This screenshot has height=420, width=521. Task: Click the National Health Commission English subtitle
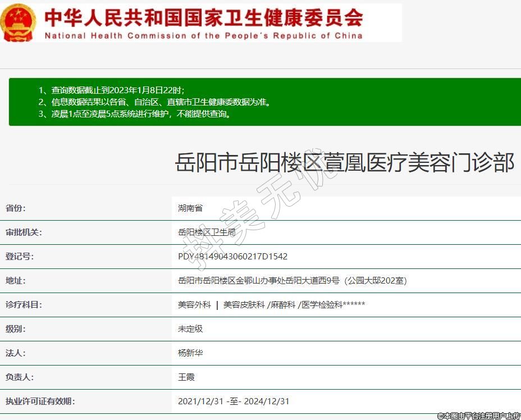(x=203, y=36)
